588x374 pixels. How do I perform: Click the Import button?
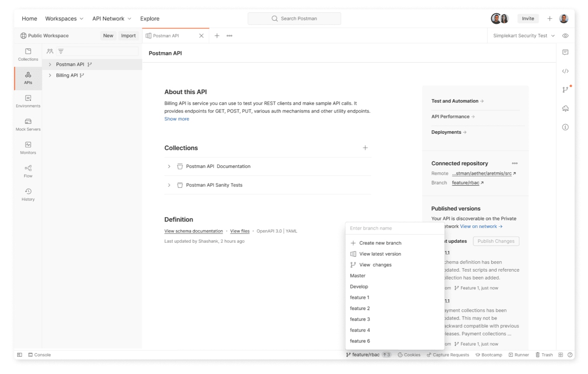point(128,36)
